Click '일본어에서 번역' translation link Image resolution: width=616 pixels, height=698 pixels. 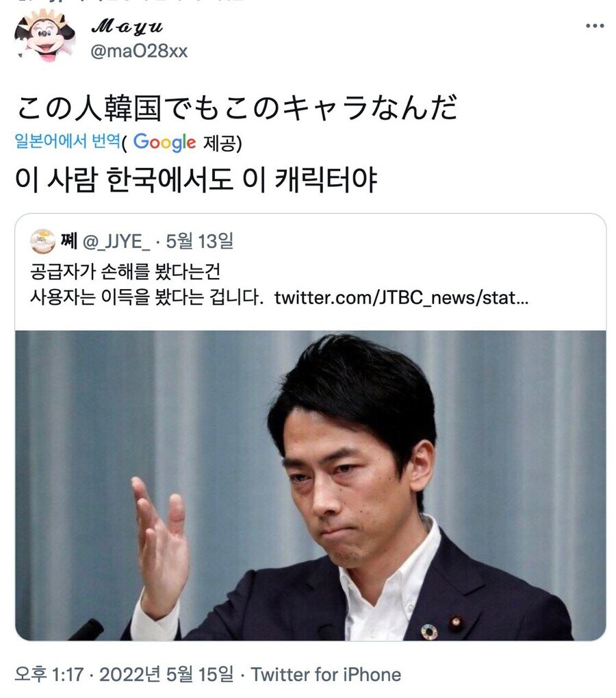coord(68,140)
